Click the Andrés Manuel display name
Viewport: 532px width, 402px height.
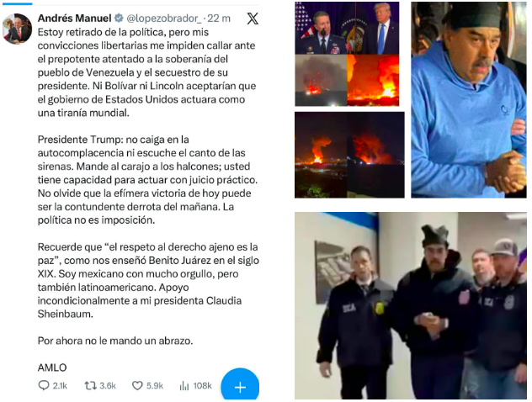pyautogui.click(x=74, y=18)
